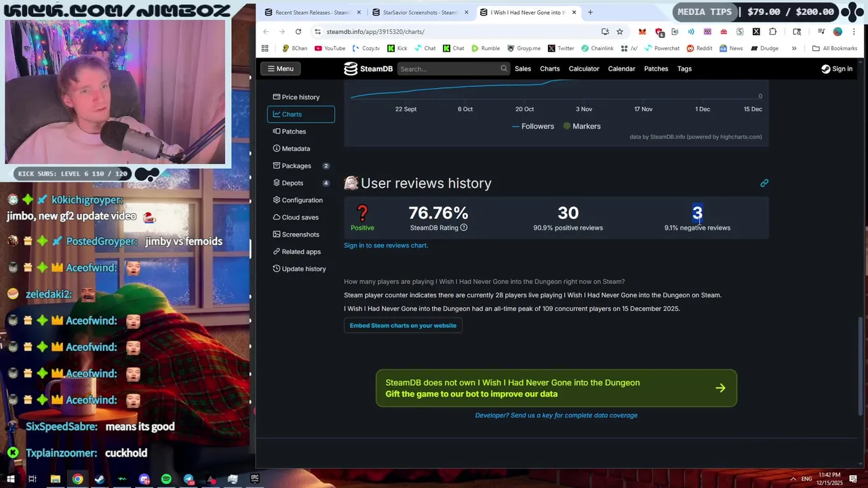Select Cloud saves in the sidebar

click(x=301, y=217)
